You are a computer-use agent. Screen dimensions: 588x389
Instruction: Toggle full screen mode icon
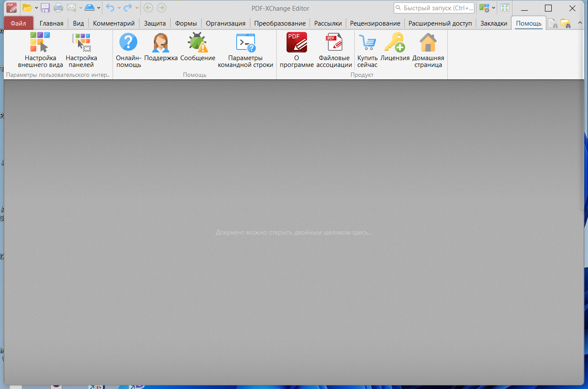[505, 8]
